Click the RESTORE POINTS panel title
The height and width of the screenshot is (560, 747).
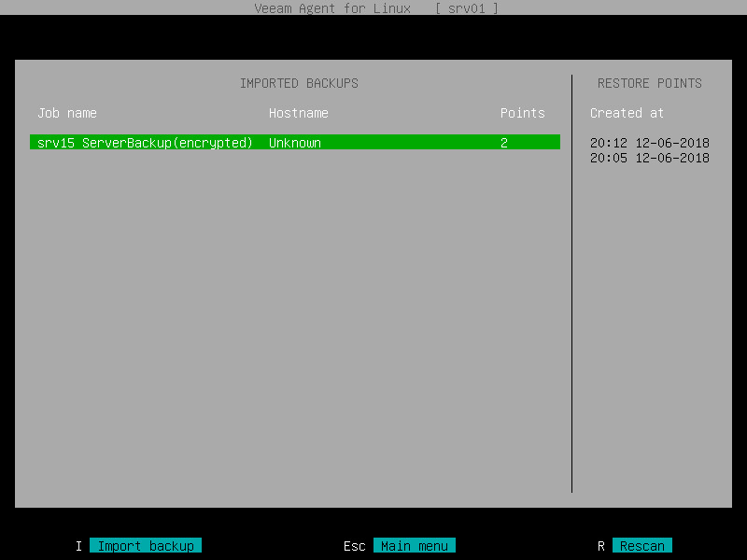point(650,83)
